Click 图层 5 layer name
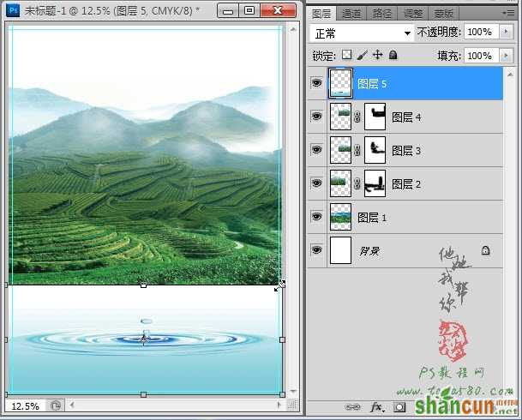This screenshot has height=420, width=522. pyautogui.click(x=371, y=83)
